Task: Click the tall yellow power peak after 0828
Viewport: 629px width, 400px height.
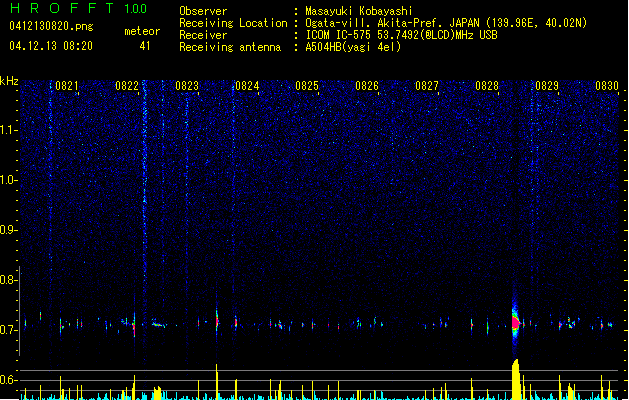Action: (516, 379)
